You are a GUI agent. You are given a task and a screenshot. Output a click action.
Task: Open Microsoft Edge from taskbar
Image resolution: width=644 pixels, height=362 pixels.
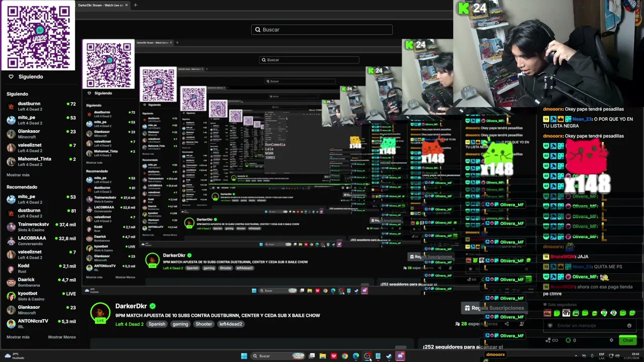click(356, 356)
